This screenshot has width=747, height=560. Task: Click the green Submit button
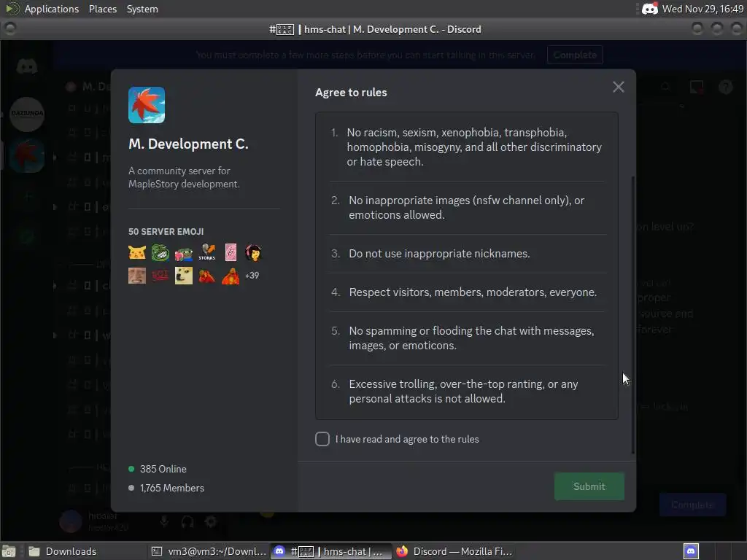tap(589, 486)
